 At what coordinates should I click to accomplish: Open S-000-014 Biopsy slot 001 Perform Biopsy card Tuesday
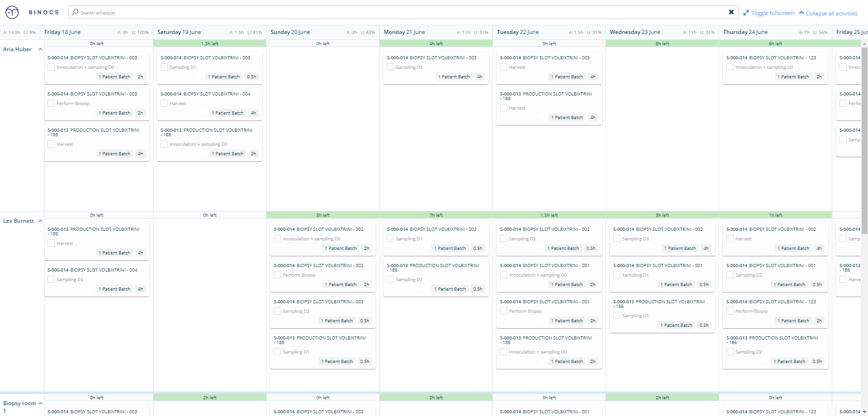click(549, 312)
